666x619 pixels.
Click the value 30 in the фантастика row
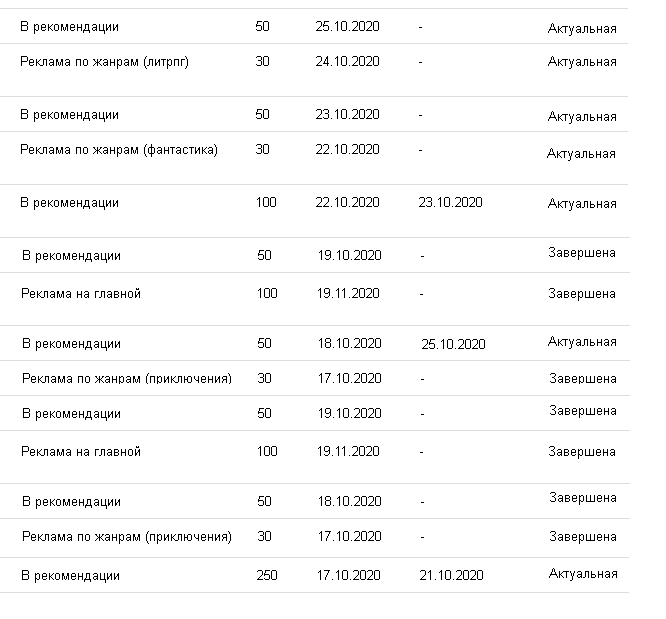[x=263, y=150]
